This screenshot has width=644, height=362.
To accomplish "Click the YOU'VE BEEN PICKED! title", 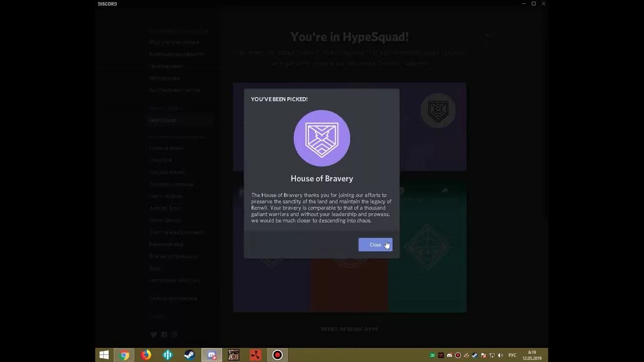I will point(279,99).
